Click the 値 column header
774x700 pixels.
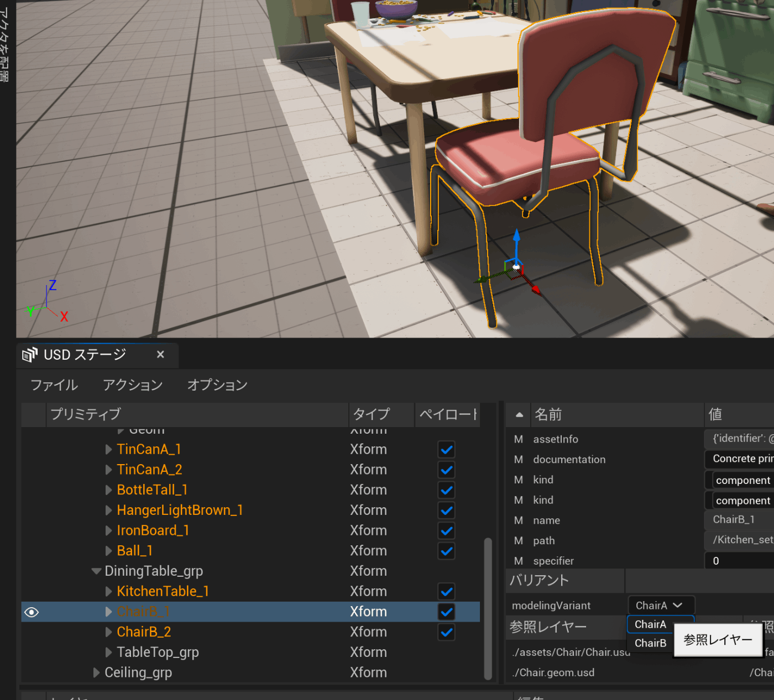[739, 414]
